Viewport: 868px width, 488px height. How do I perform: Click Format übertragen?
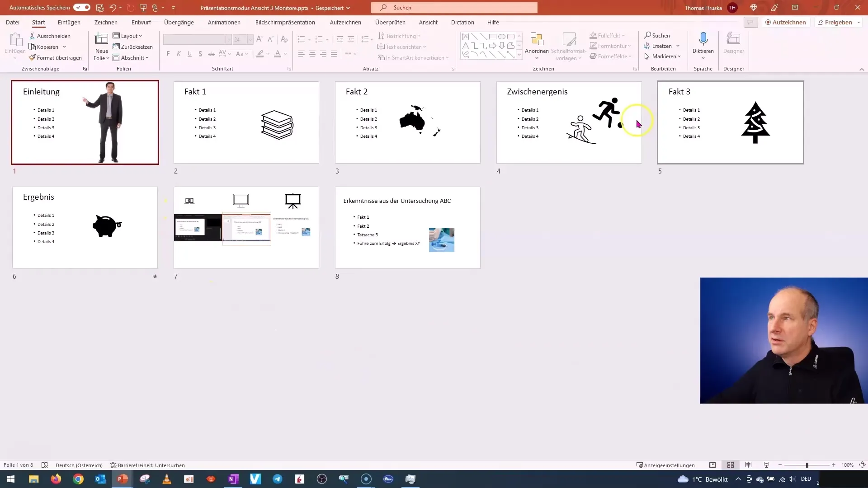56,58
